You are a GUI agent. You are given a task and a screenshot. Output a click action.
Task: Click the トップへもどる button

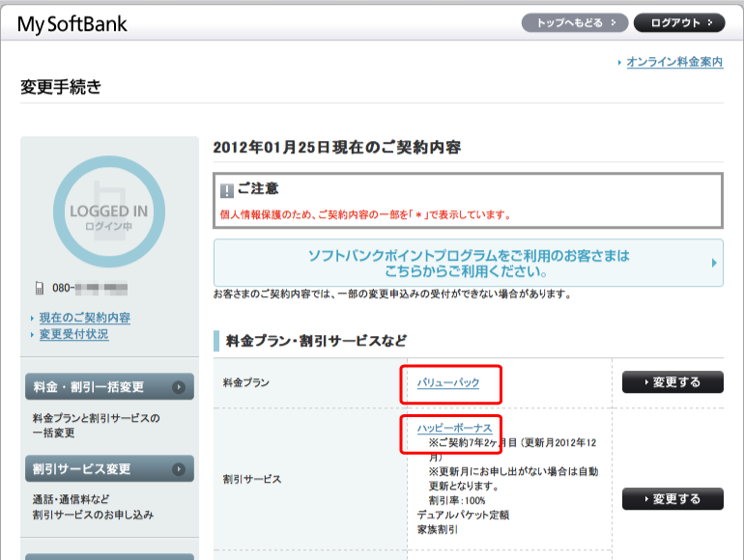575,23
